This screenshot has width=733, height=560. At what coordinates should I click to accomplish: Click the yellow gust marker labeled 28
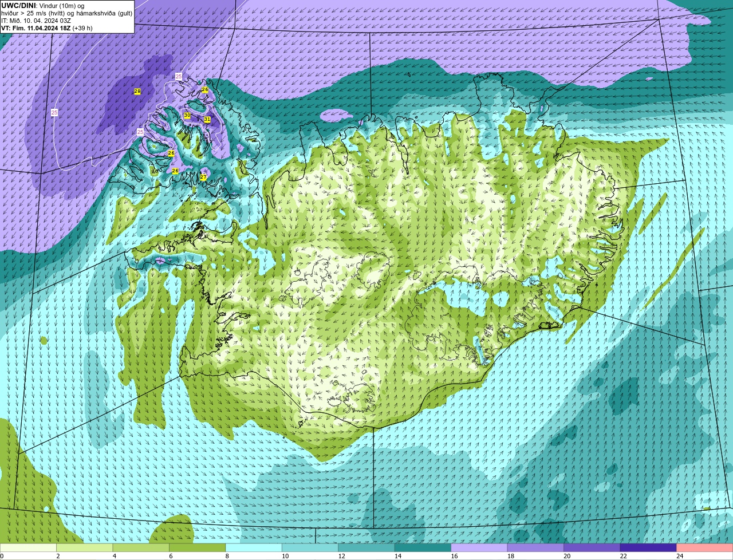click(x=137, y=92)
